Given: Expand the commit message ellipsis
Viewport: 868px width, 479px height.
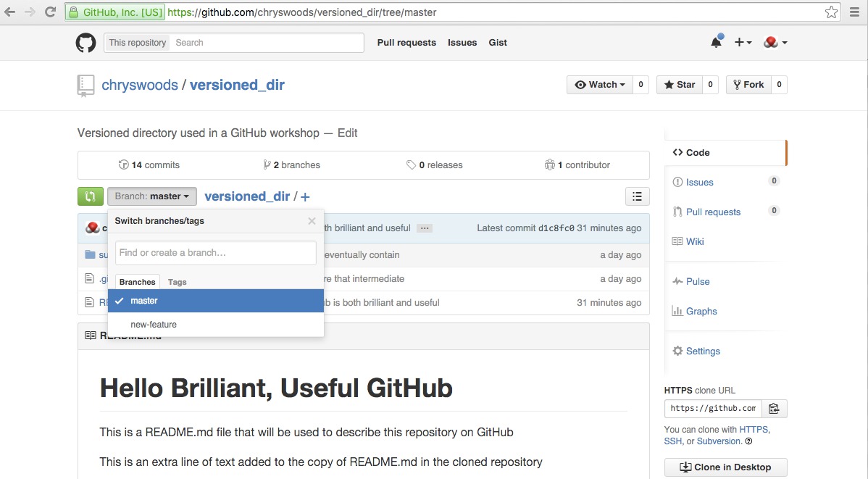Looking at the screenshot, I should [x=425, y=228].
